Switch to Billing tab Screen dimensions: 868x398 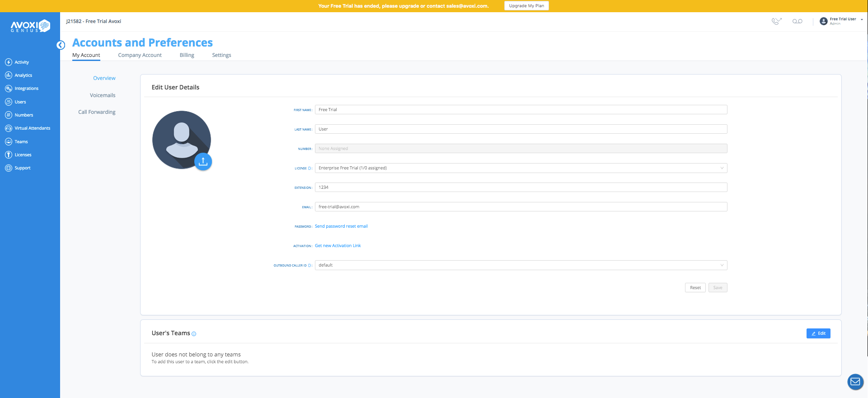[x=187, y=55]
